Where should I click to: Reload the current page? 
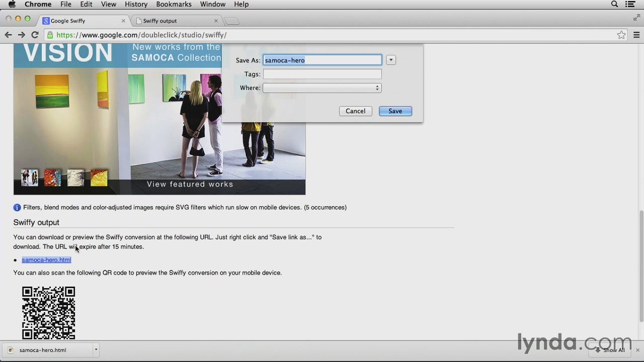point(35,35)
